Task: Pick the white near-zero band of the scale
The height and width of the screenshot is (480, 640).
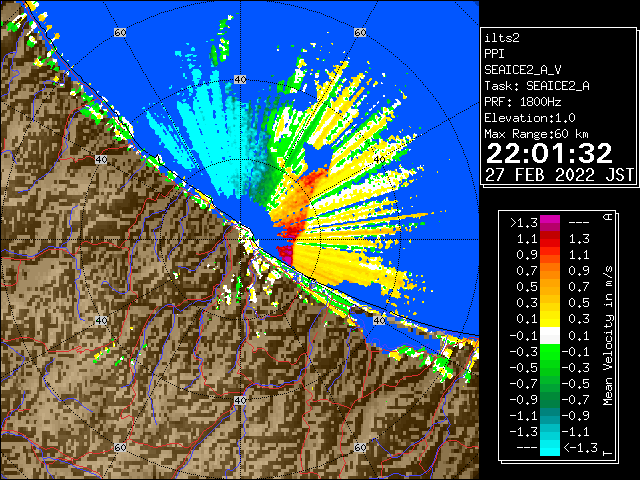Action: click(x=550, y=336)
